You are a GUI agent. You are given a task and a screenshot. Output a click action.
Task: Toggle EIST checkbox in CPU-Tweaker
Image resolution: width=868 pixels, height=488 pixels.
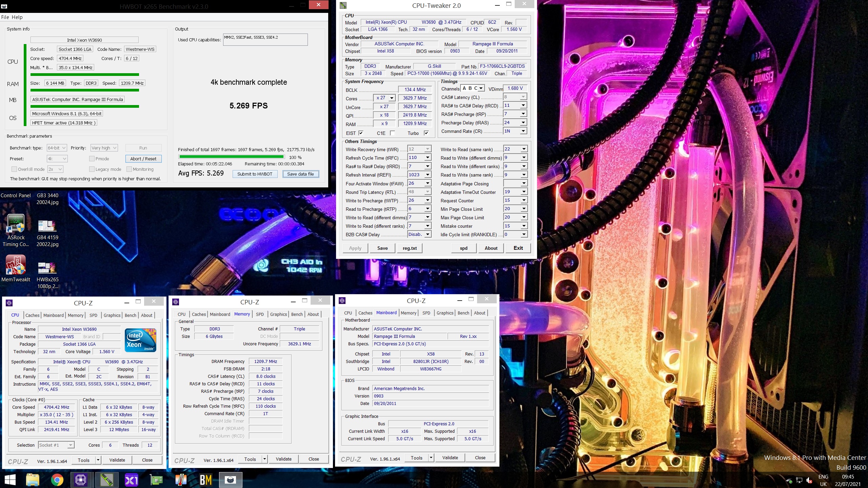click(361, 133)
